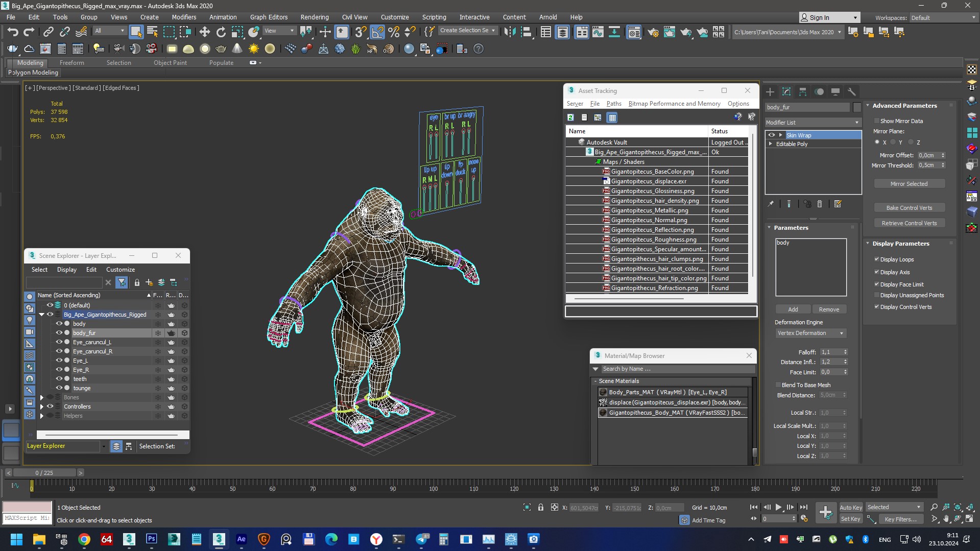The width and height of the screenshot is (980, 551).
Task: Switch to the Freeform ribbon tab
Action: (x=71, y=63)
